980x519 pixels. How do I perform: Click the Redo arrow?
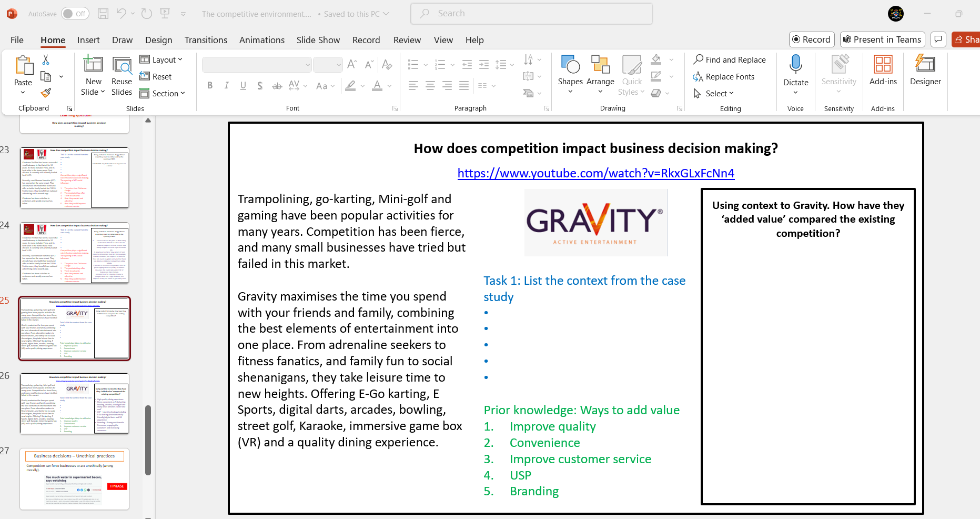pos(147,14)
